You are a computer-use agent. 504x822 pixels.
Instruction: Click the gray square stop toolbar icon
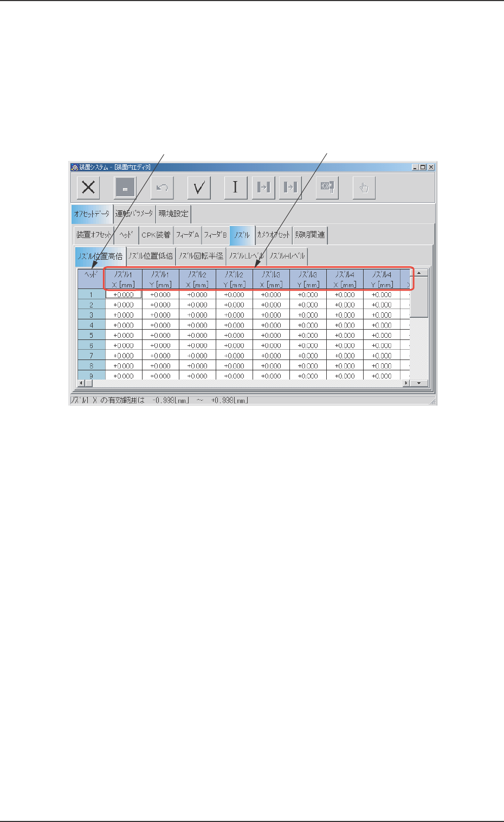click(x=125, y=188)
